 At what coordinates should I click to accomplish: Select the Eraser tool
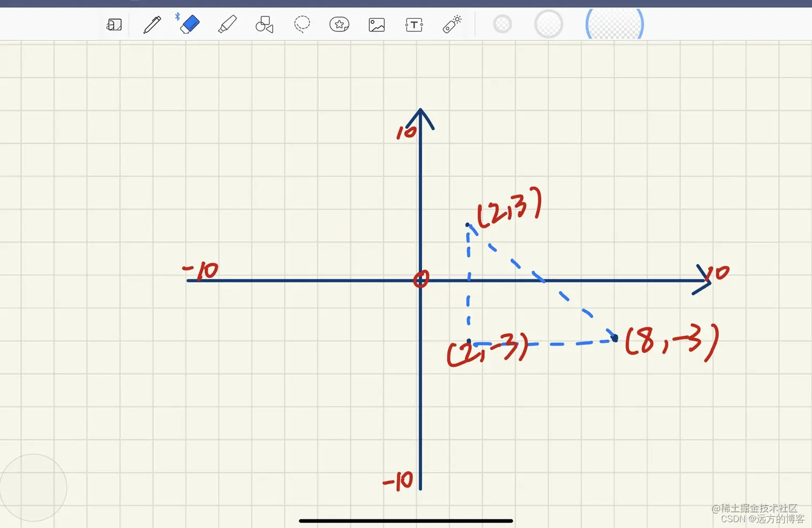click(190, 25)
